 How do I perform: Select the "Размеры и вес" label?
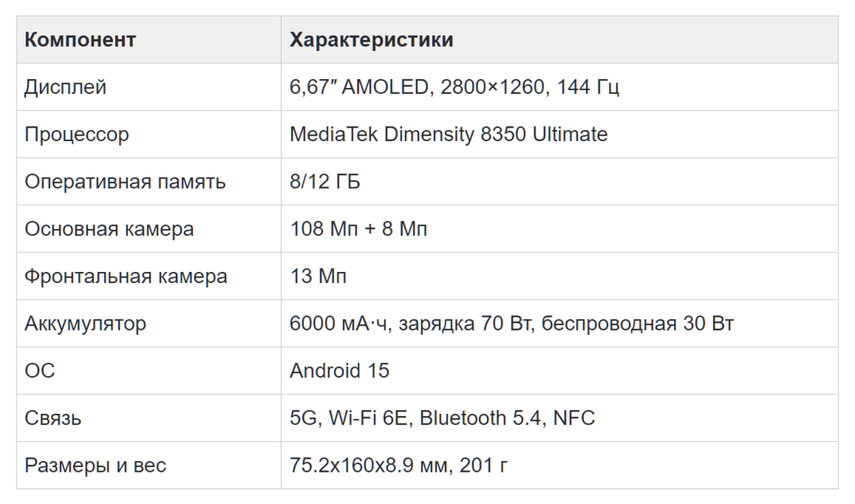click(x=95, y=466)
